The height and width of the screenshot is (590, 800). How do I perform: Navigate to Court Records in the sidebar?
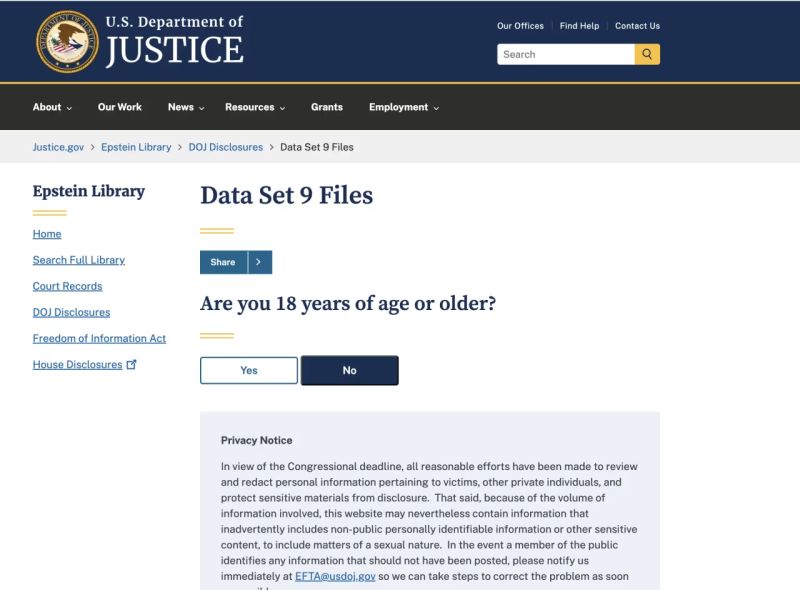(x=66, y=286)
